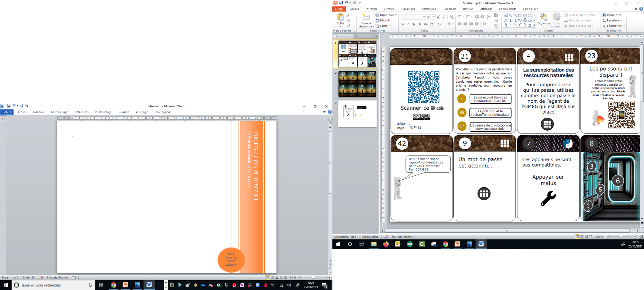The width and height of the screenshot is (644, 290).
Task: Click the Coller paste icon in PowerPoint
Action: tap(340, 17)
